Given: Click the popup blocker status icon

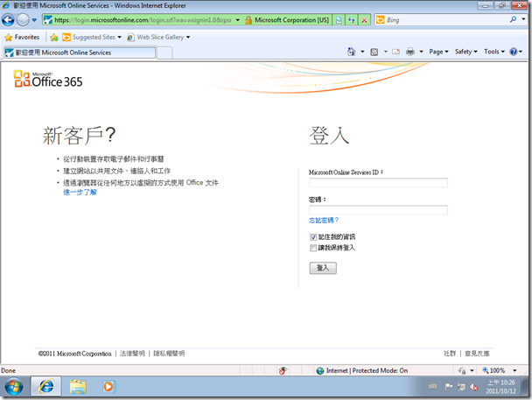Looking at the screenshot, I should click(x=283, y=370).
